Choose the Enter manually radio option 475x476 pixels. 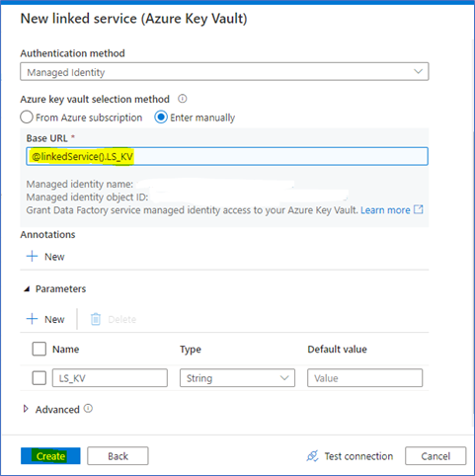point(161,118)
